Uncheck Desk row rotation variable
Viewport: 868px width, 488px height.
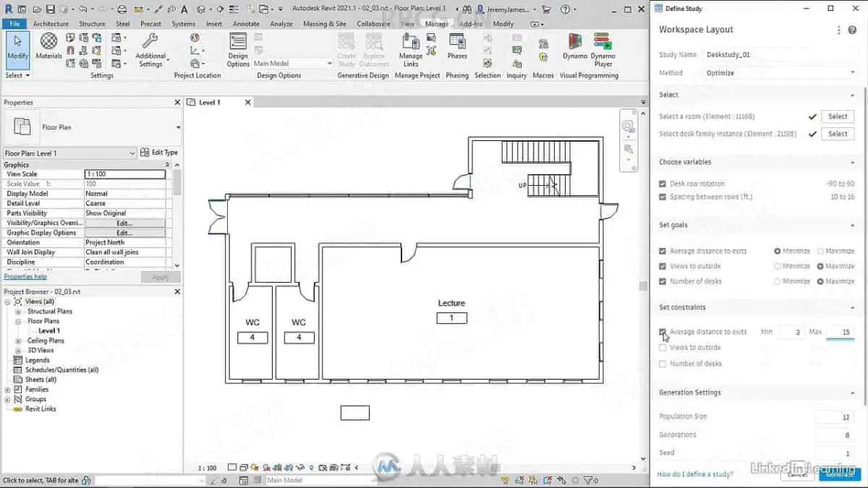[663, 184]
